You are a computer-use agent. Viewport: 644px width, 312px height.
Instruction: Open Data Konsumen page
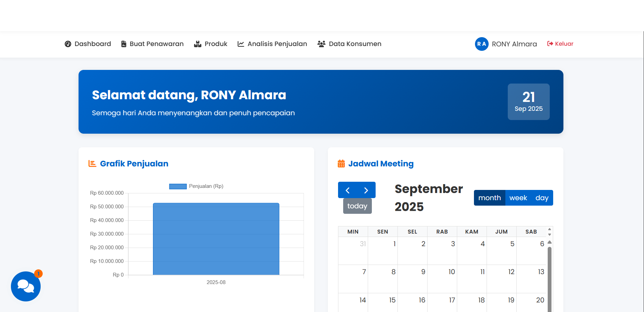(349, 44)
